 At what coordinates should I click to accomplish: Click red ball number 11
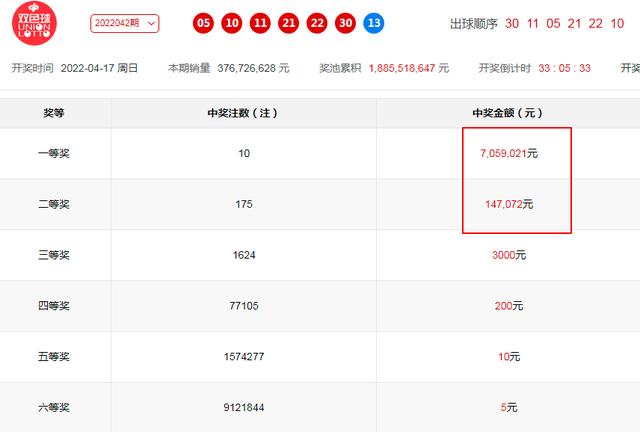(x=260, y=23)
